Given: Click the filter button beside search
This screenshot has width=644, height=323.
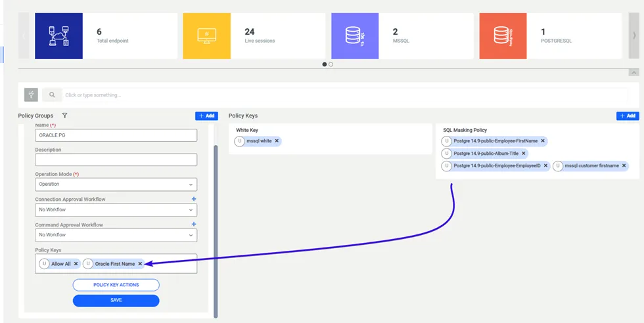Looking at the screenshot, I should coord(32,95).
